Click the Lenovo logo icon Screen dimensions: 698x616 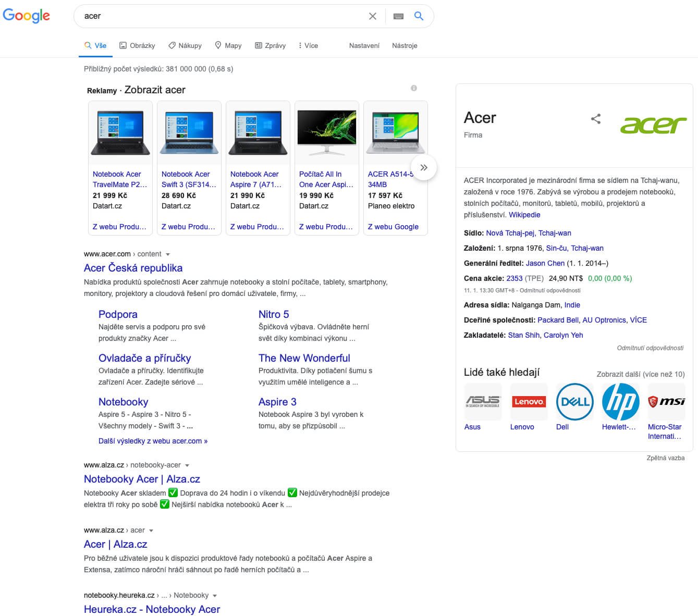pos(529,402)
